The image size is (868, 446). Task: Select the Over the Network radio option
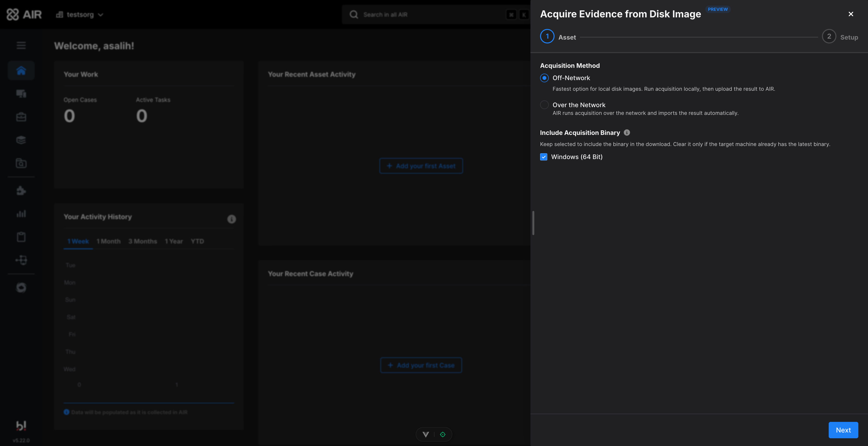coord(544,105)
